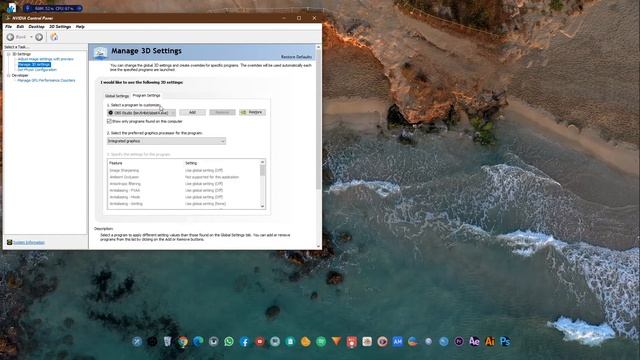Click the Add program button
Viewport: 640px width, 360px height.
[x=192, y=112]
